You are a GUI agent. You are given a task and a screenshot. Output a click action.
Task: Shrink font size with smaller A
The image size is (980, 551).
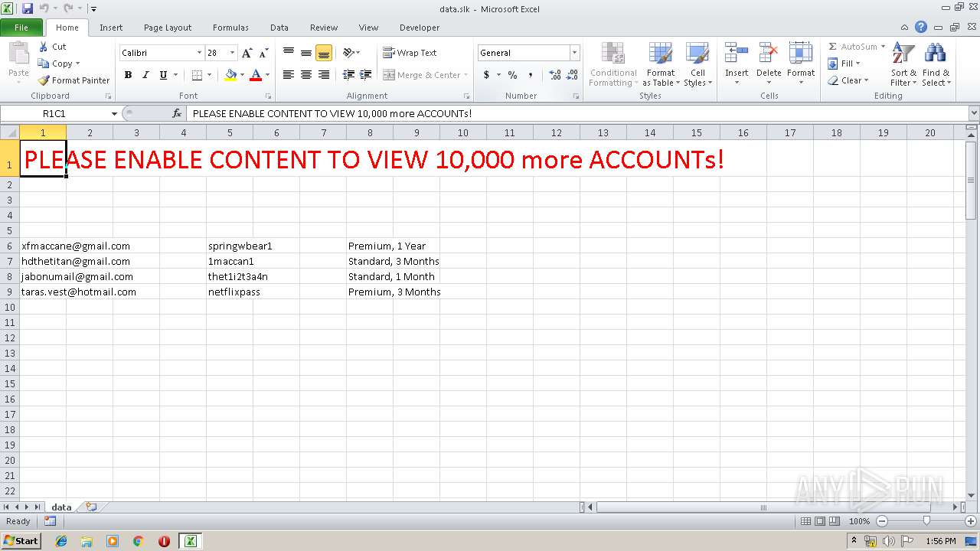(263, 53)
